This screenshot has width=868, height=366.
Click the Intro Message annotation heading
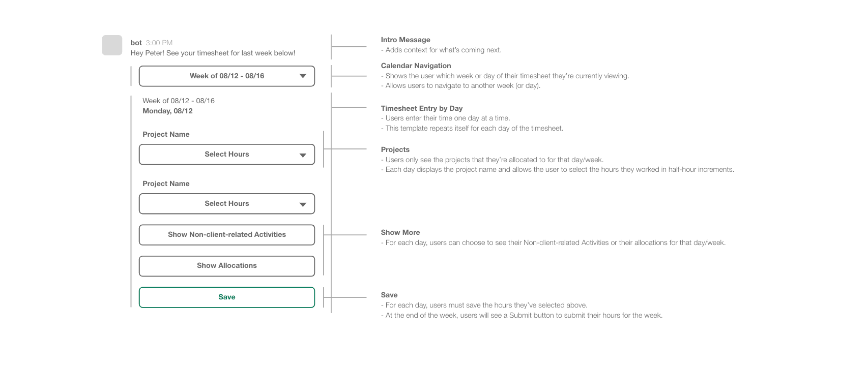406,40
